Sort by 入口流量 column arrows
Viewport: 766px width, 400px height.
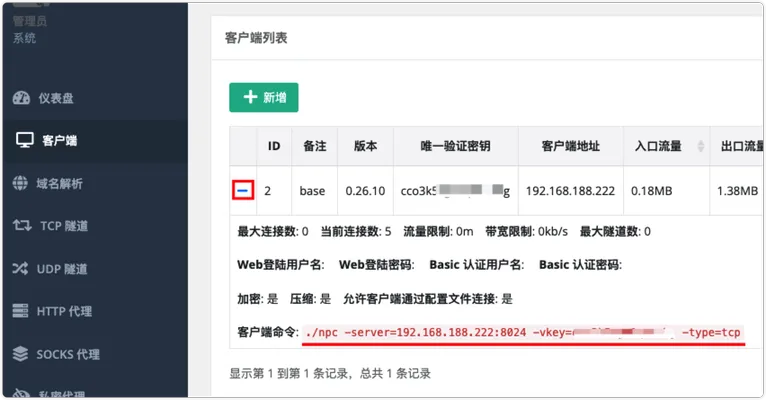(x=701, y=146)
